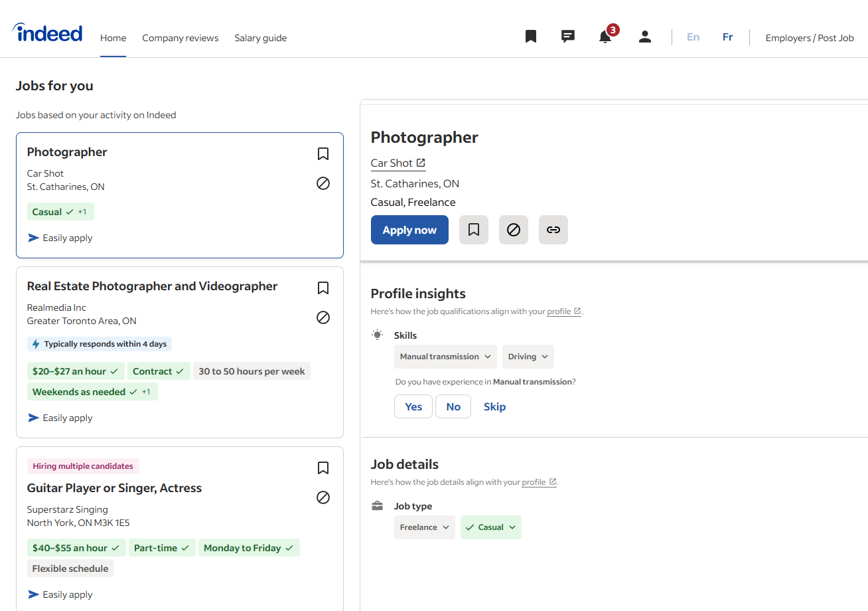Screen dimensions: 868x611
Task: Open the profile account icon
Action: (645, 37)
